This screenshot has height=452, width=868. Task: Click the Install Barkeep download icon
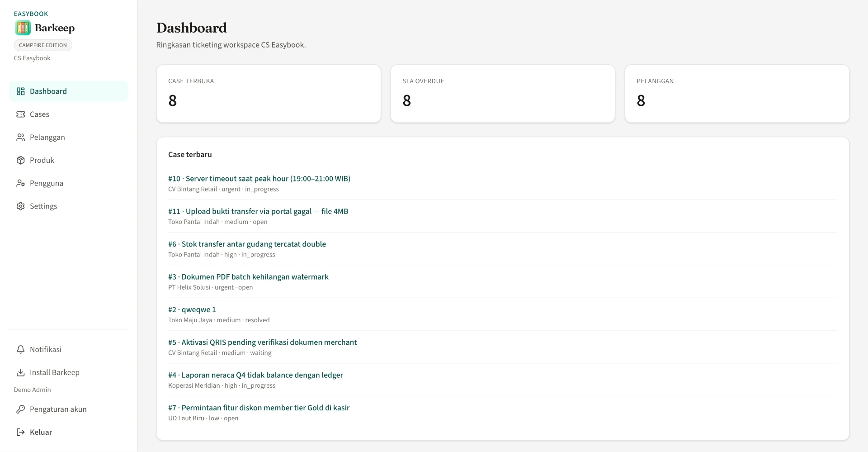[x=20, y=372]
